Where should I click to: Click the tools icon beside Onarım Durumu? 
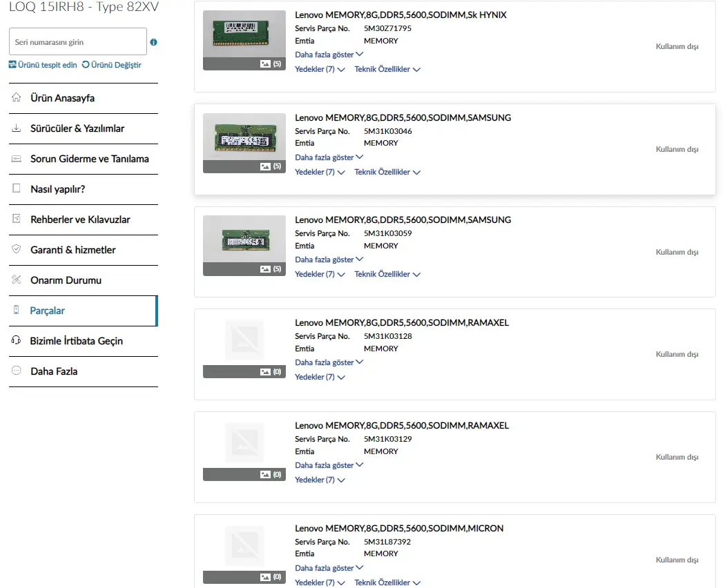17,280
